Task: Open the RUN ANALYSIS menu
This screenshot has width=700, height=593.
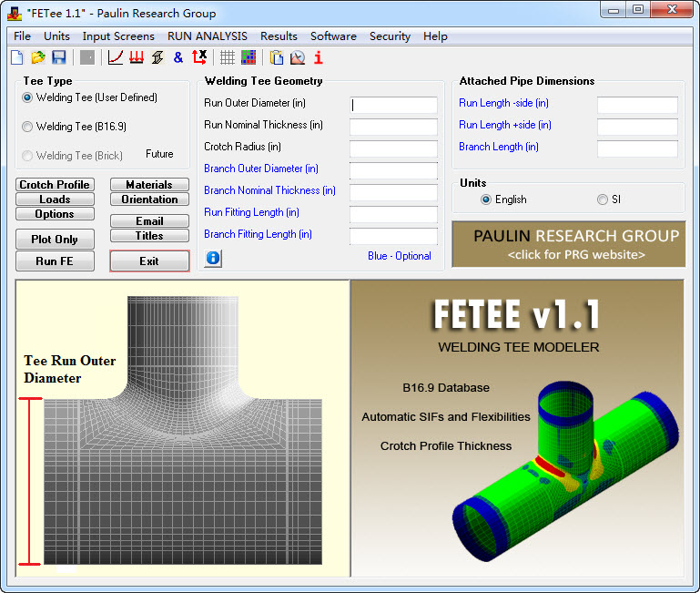Action: (208, 36)
